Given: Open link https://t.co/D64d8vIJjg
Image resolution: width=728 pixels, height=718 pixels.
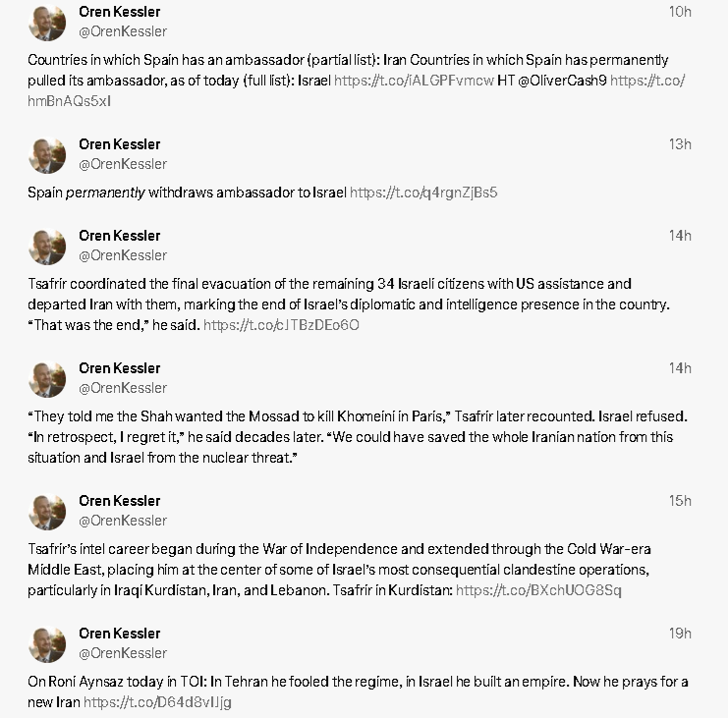Looking at the screenshot, I should [157, 702].
